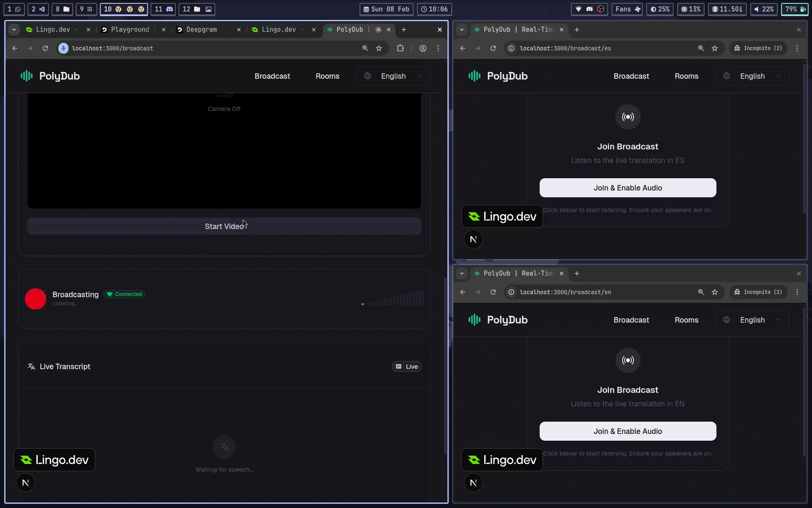Screen dimensions: 812x508
Task: Bookmark localhost:3000/broadcast with star icon
Action: coord(379,48)
